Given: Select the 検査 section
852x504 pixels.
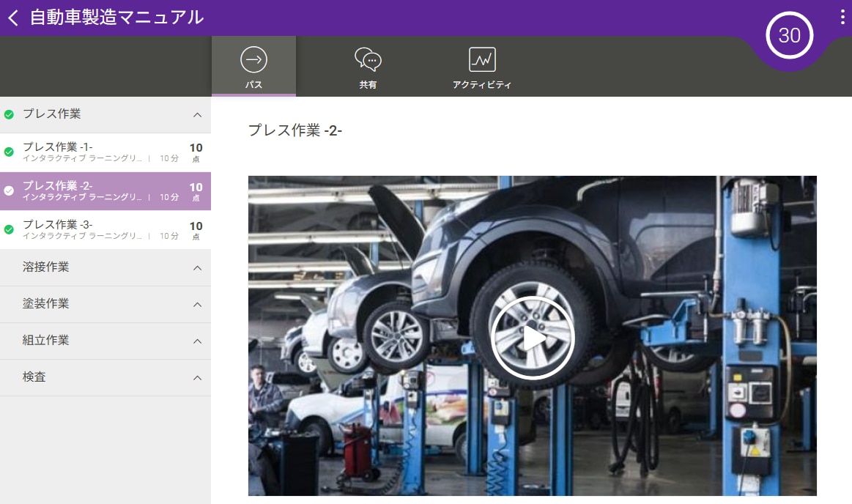Looking at the screenshot, I should (34, 377).
